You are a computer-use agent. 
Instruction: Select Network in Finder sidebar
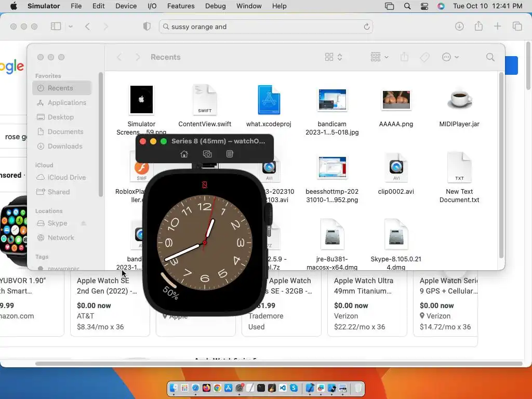click(62, 238)
